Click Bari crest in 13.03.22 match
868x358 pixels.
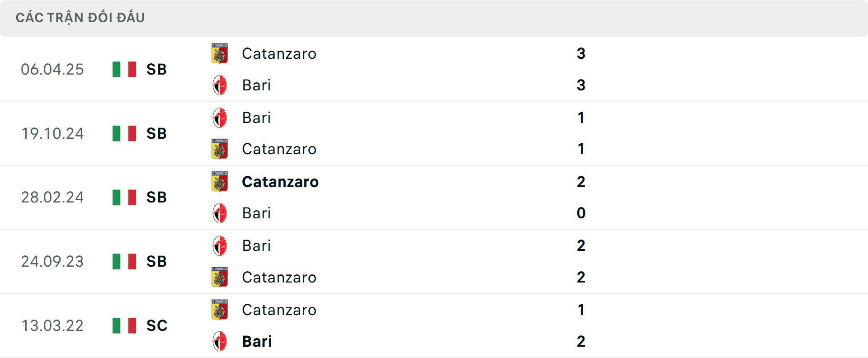point(220,341)
